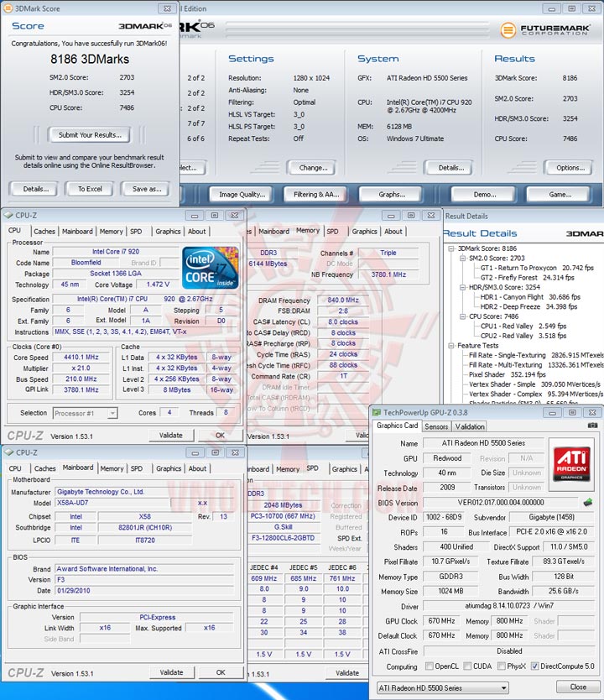This screenshot has width=604, height=700.
Task: Toggle the DirectCompute 5.0 checkbox
Action: [535, 666]
